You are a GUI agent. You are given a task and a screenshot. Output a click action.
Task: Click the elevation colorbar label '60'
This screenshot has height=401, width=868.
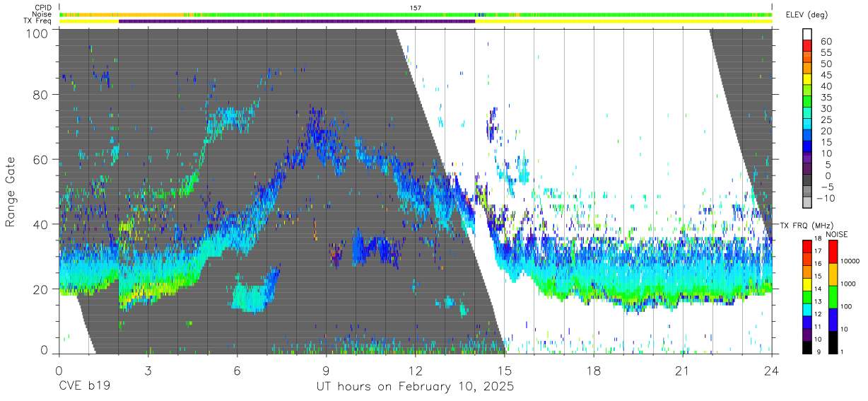(825, 41)
